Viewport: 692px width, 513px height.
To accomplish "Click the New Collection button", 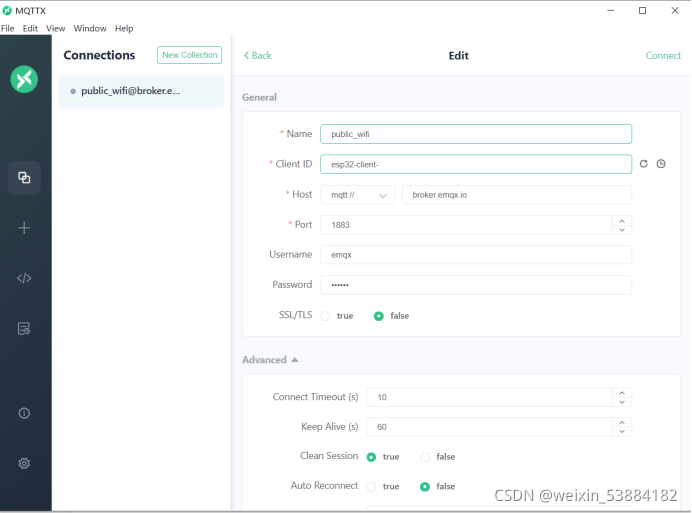I will tap(189, 55).
